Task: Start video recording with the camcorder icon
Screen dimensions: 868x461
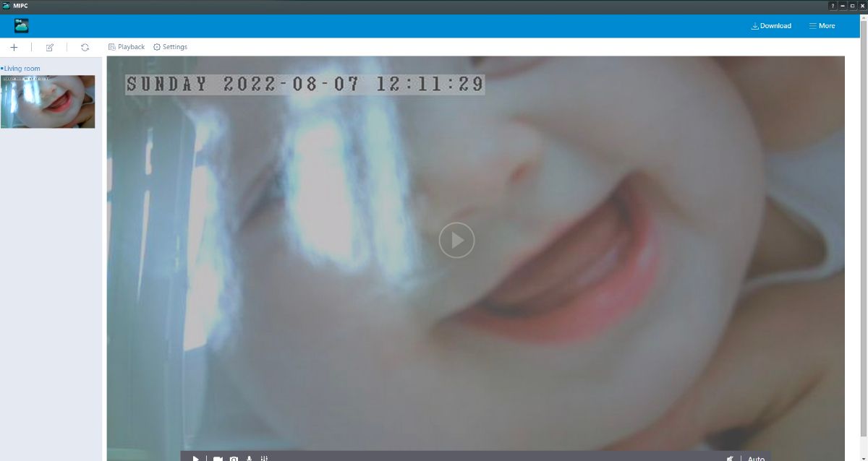Action: click(x=217, y=458)
